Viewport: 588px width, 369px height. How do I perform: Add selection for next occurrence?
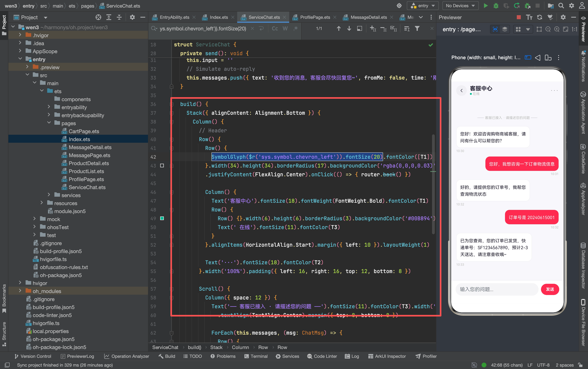pyautogui.click(x=373, y=29)
